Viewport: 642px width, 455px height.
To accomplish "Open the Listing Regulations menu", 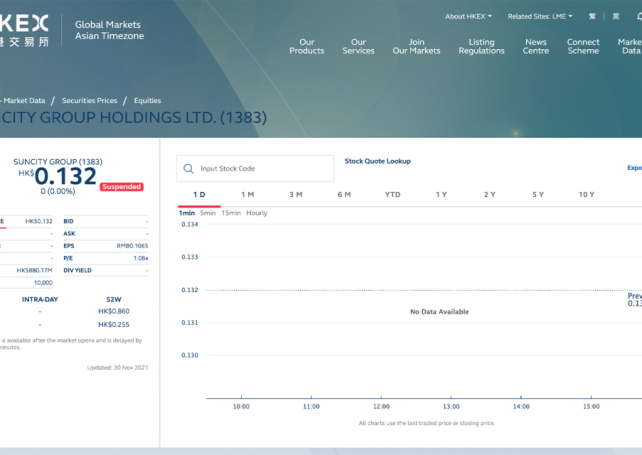I will (482, 46).
